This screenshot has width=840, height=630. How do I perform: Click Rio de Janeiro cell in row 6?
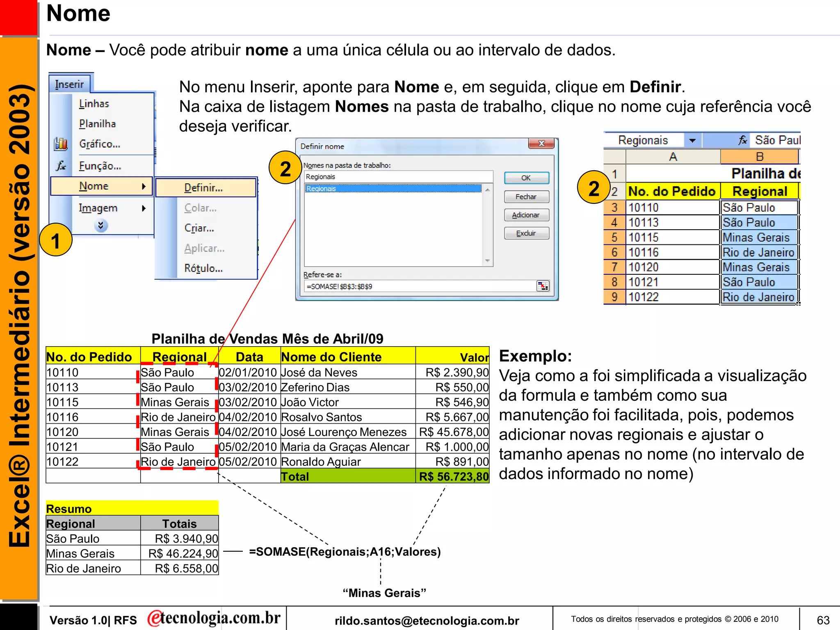759,252
